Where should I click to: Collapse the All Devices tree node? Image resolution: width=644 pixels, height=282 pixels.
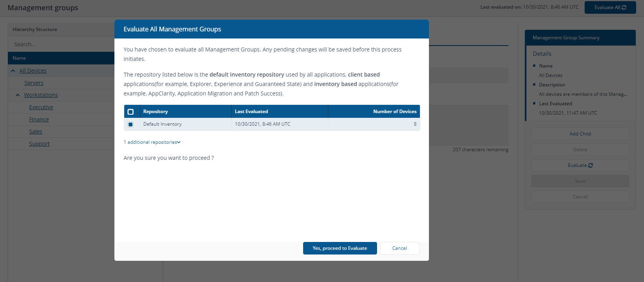point(13,71)
